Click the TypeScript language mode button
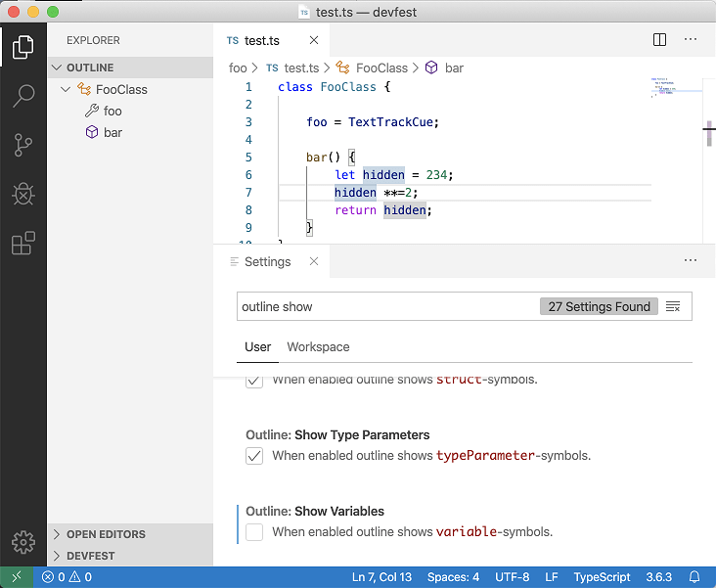 603,577
